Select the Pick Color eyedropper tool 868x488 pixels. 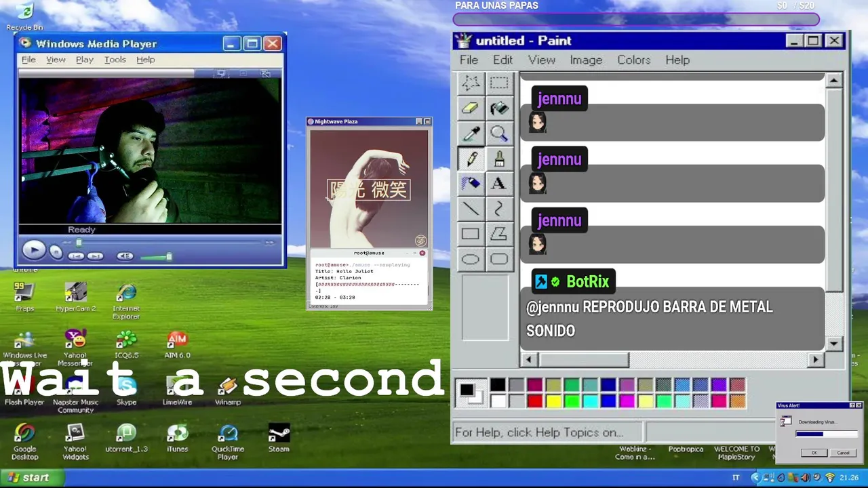click(x=471, y=133)
